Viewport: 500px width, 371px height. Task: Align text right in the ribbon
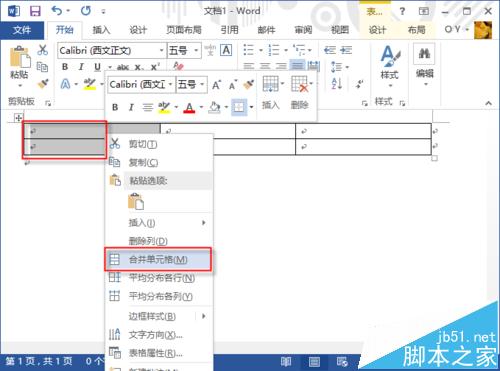(x=281, y=66)
